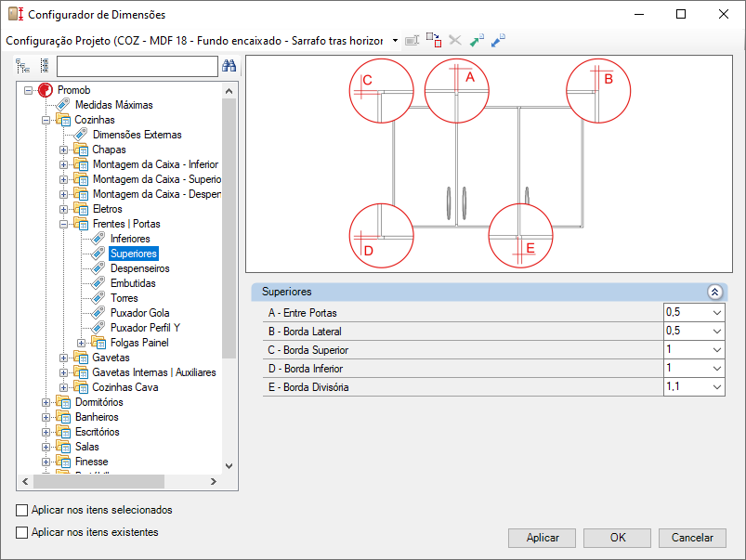Select the Superiores tree item

[x=134, y=254]
